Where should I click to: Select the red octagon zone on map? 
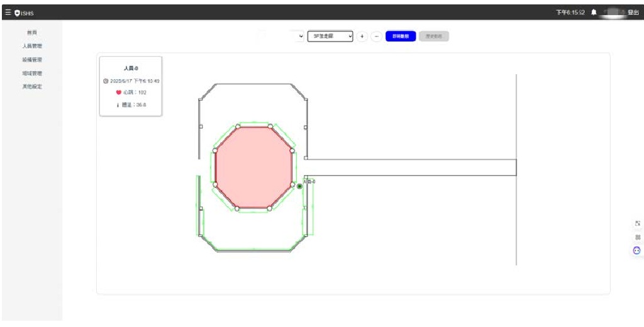pos(253,167)
